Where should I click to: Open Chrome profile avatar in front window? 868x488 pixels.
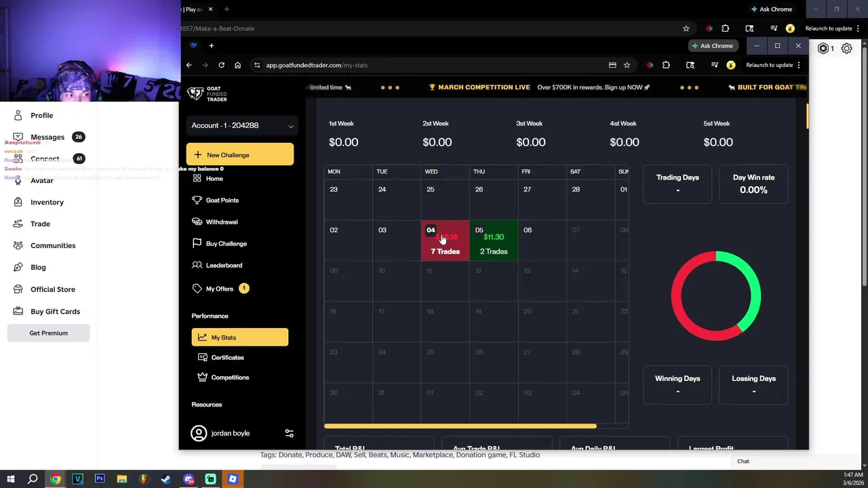click(x=730, y=65)
